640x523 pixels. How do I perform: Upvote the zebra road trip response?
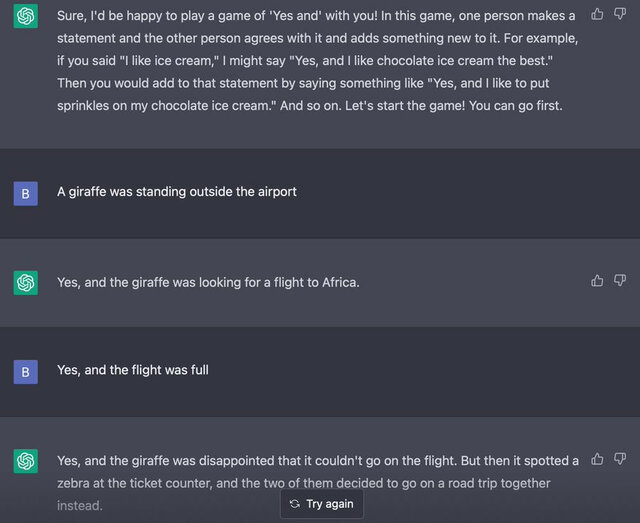[597, 459]
